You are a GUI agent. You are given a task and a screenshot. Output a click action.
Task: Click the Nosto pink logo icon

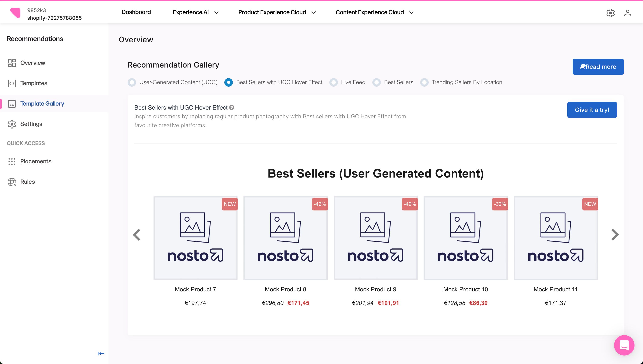[15, 13]
